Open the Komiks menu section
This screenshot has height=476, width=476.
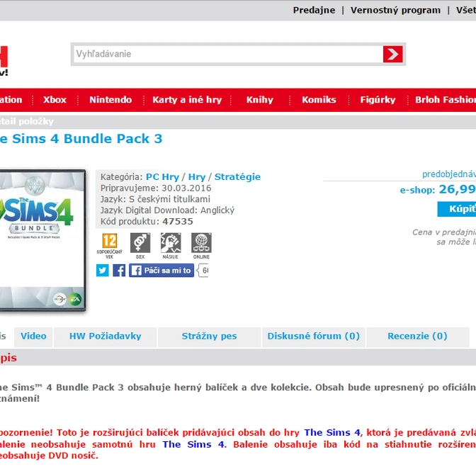pyautogui.click(x=319, y=100)
